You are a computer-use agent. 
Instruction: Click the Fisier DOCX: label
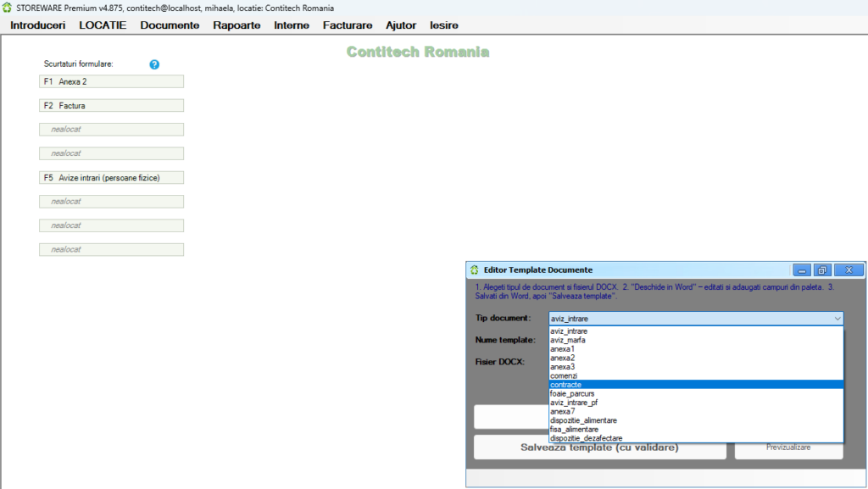(x=499, y=362)
